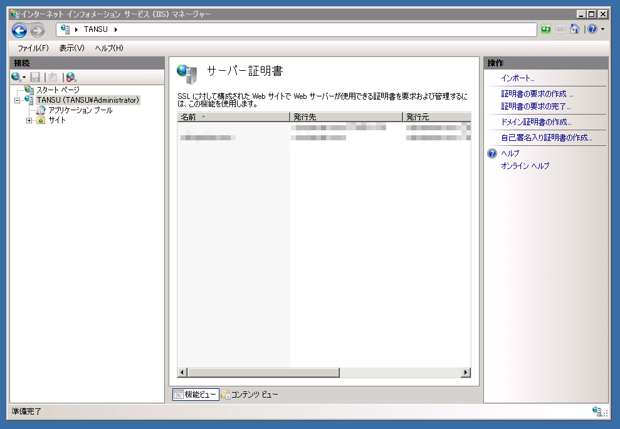Select TANSU (TANSU\Administrator) node

(x=88, y=100)
